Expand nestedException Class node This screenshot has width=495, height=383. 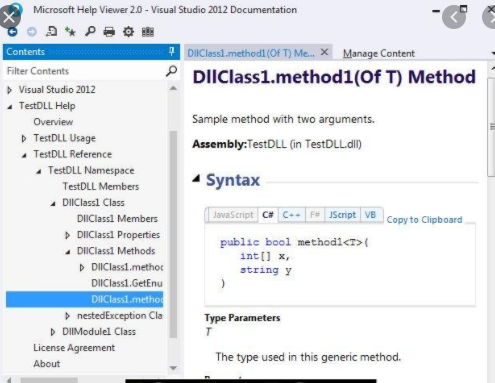(67, 316)
